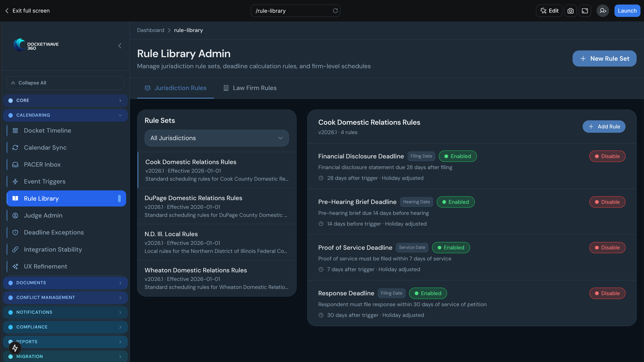This screenshot has height=362, width=644.
Task: Disable the Response Deadline rule
Action: (x=607, y=293)
